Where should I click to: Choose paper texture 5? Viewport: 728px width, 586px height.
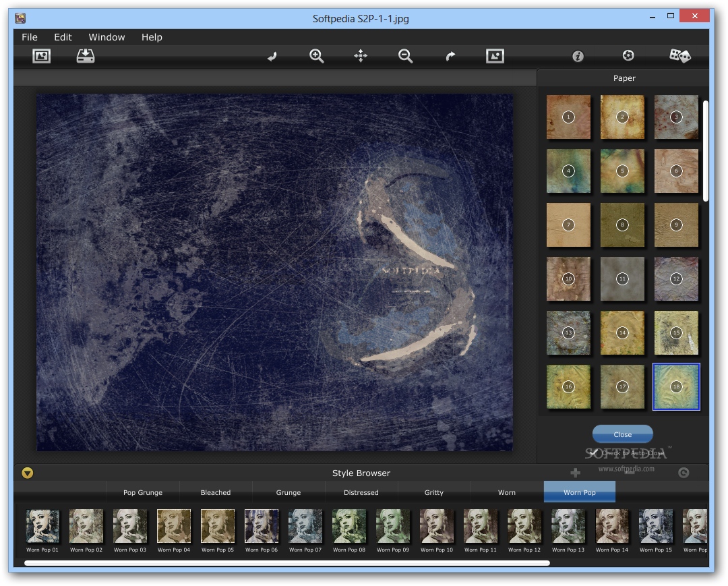pyautogui.click(x=622, y=171)
